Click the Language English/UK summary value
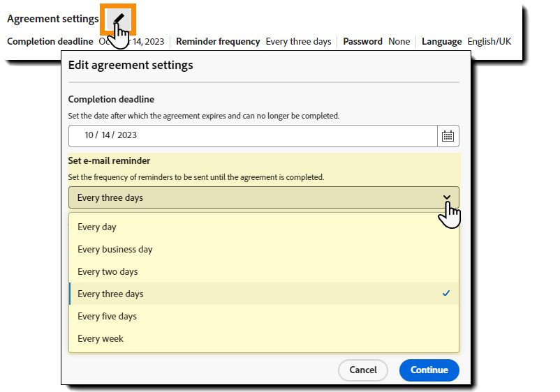Screen dimensions: 560x392 coord(489,42)
